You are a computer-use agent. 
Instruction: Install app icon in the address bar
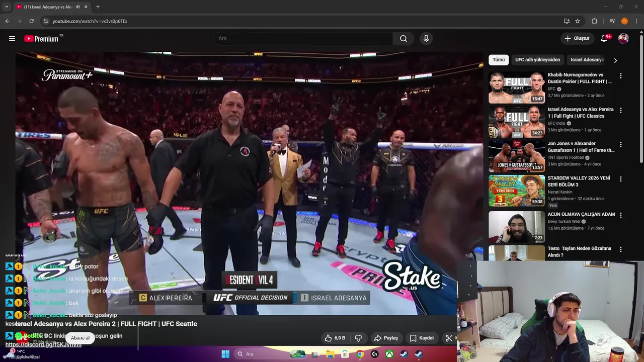[567, 21]
